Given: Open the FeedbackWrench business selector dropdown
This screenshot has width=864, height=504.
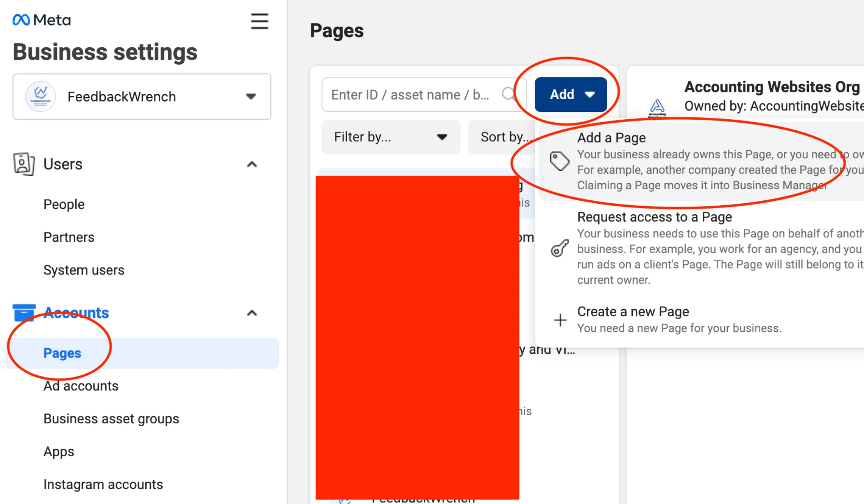Looking at the screenshot, I should (x=142, y=97).
